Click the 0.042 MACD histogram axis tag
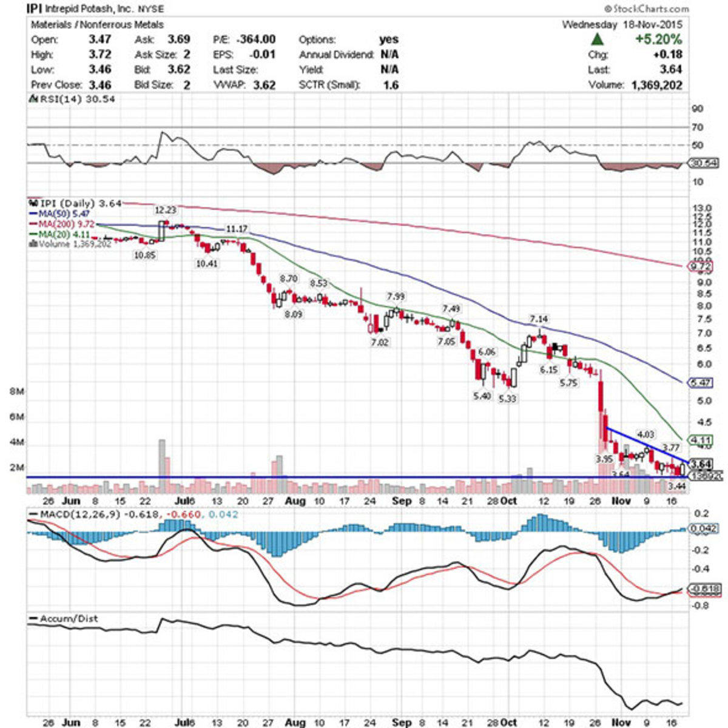 [704, 529]
